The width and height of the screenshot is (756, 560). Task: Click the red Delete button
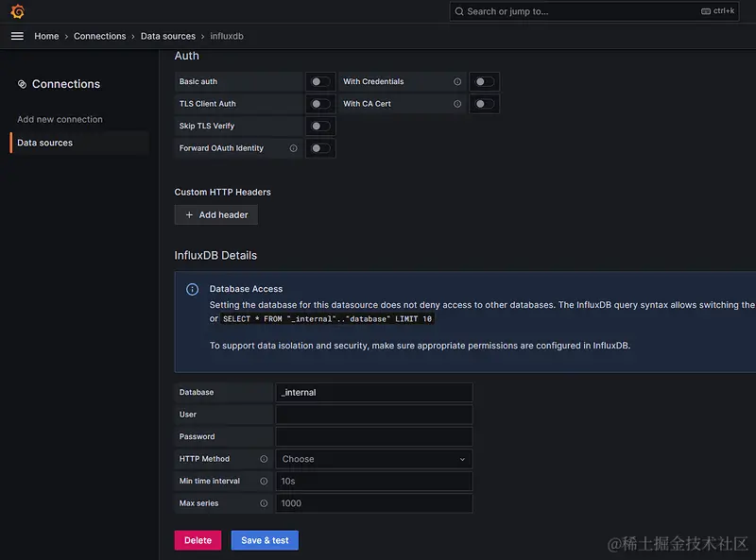click(x=198, y=540)
